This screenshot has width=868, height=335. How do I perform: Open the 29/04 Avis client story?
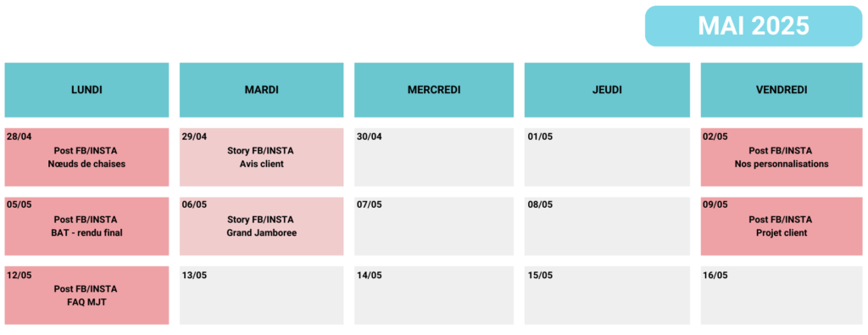(261, 157)
